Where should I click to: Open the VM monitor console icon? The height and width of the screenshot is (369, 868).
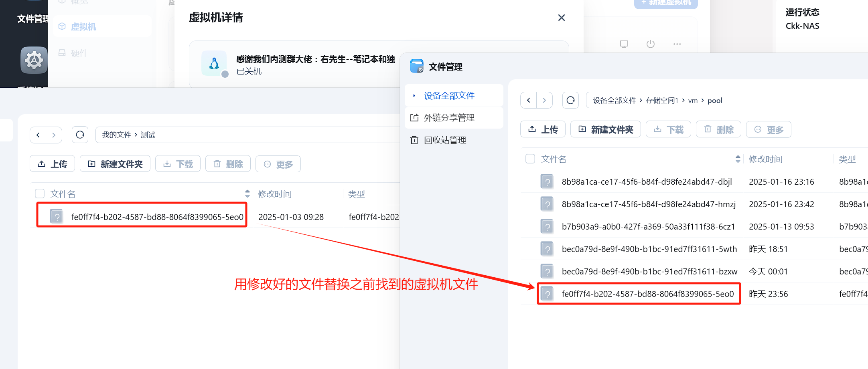click(x=624, y=44)
